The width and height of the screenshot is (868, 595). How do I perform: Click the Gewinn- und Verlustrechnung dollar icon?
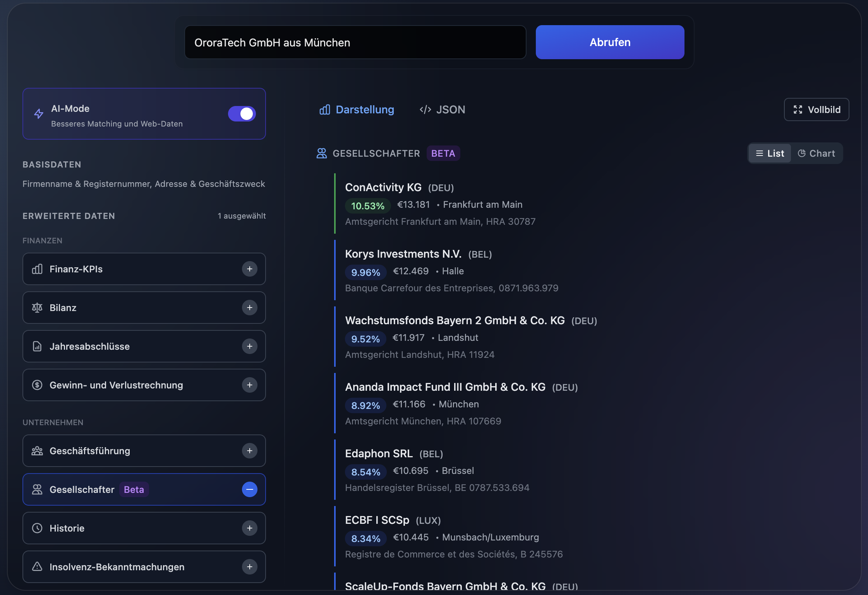pyautogui.click(x=37, y=385)
